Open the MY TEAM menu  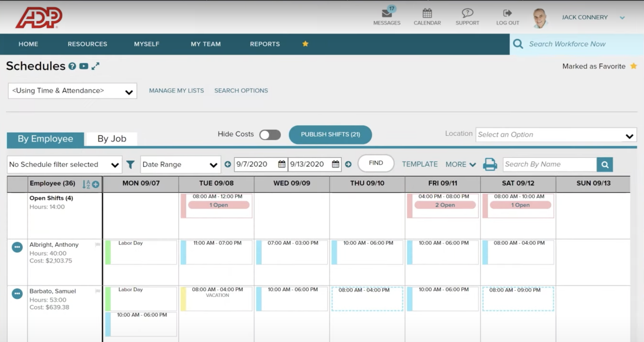(206, 44)
